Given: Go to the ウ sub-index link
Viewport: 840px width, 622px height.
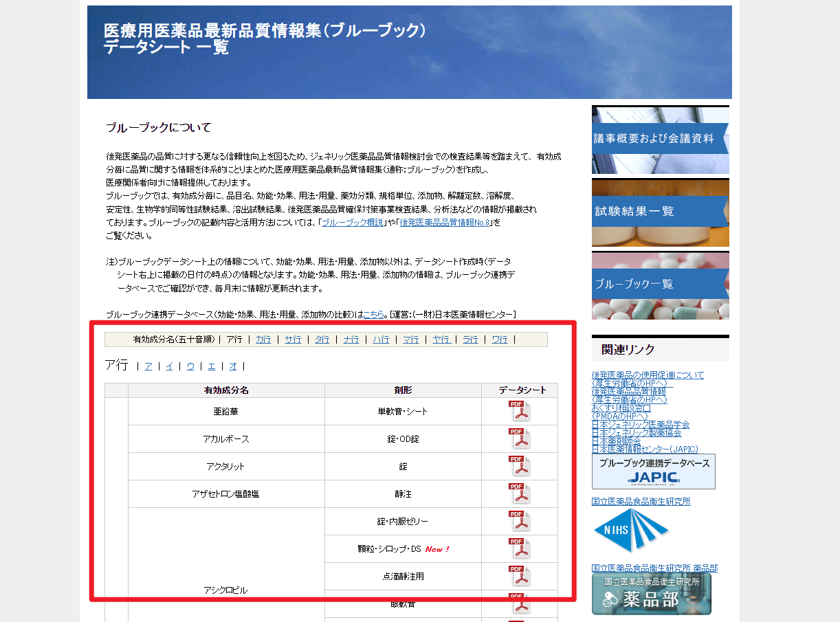Looking at the screenshot, I should pyautogui.click(x=190, y=366).
